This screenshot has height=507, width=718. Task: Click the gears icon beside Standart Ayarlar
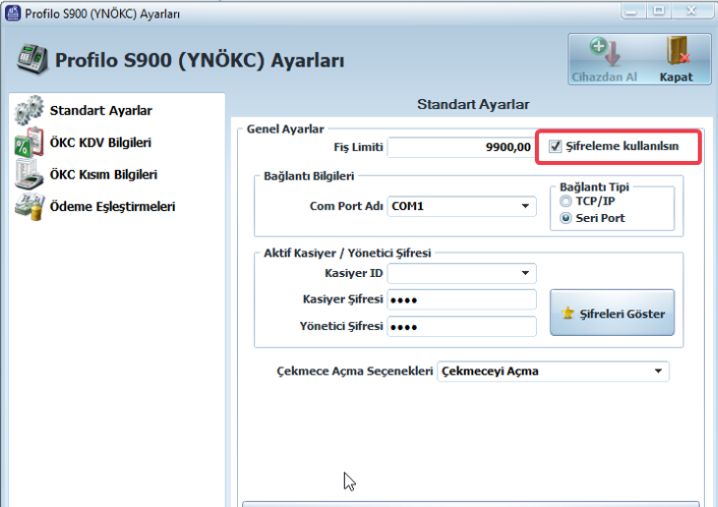point(29,110)
